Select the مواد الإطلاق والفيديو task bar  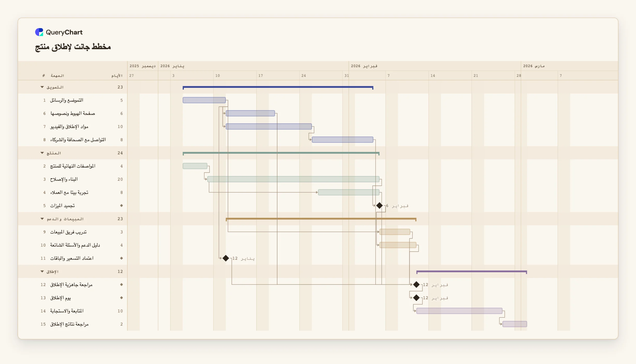[x=269, y=126]
